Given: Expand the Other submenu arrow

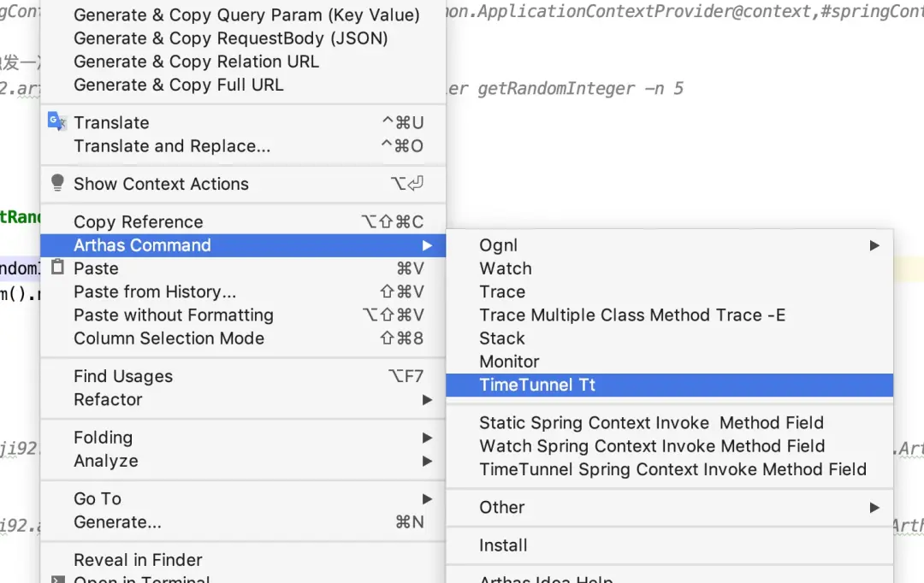Looking at the screenshot, I should [874, 508].
